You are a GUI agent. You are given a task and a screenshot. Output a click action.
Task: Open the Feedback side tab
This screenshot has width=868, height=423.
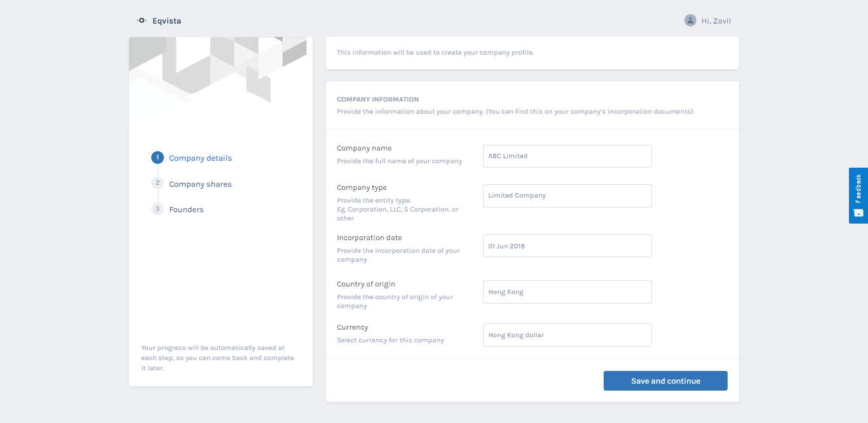858,196
